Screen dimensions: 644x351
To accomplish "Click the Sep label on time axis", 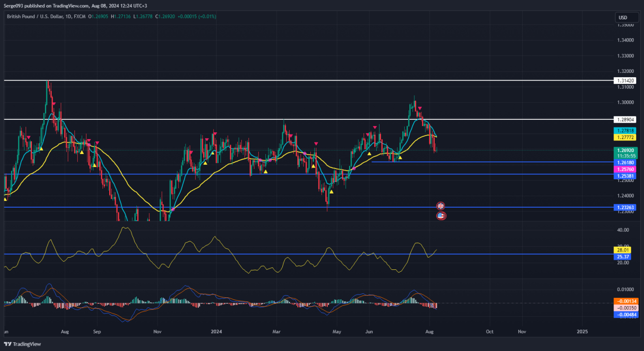I will tap(97, 332).
